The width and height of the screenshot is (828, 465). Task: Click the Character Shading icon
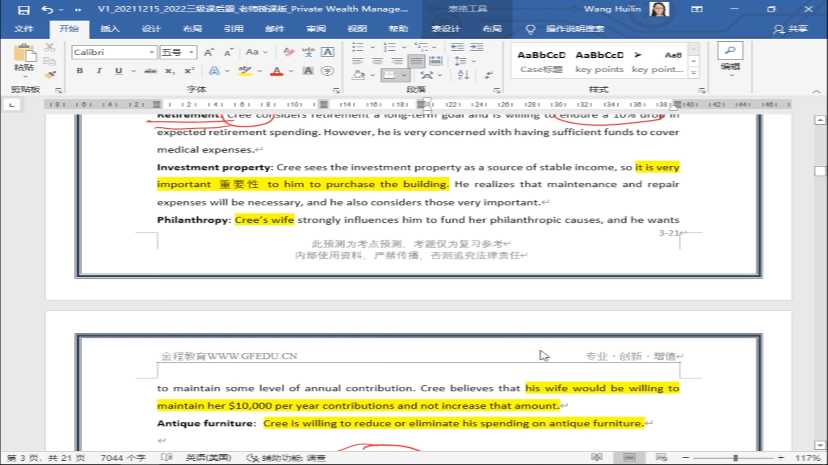click(x=308, y=71)
